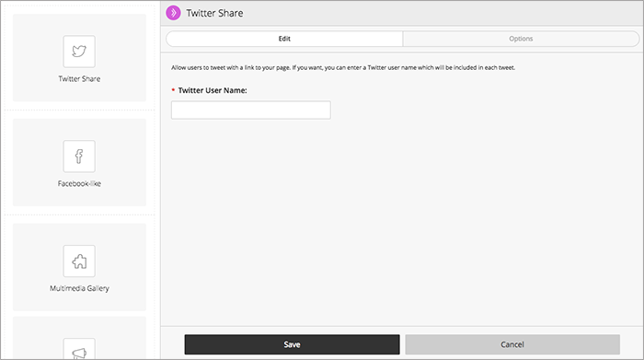Click the Twitter Share panel title text
The image size is (644, 360).
tap(214, 13)
